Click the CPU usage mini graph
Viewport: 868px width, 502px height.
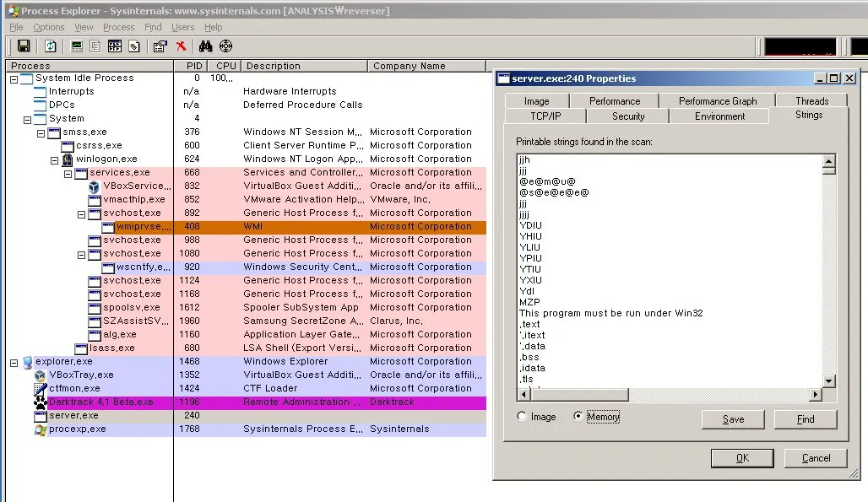click(x=800, y=47)
